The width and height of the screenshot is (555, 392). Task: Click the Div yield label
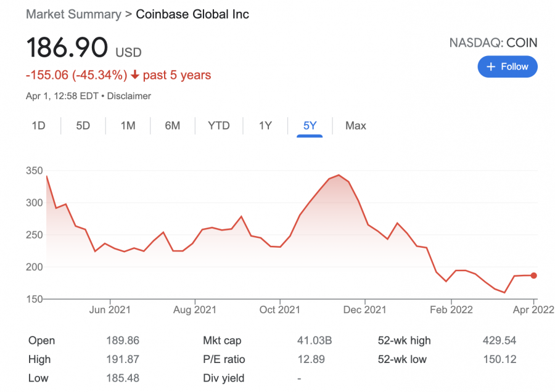224,378
